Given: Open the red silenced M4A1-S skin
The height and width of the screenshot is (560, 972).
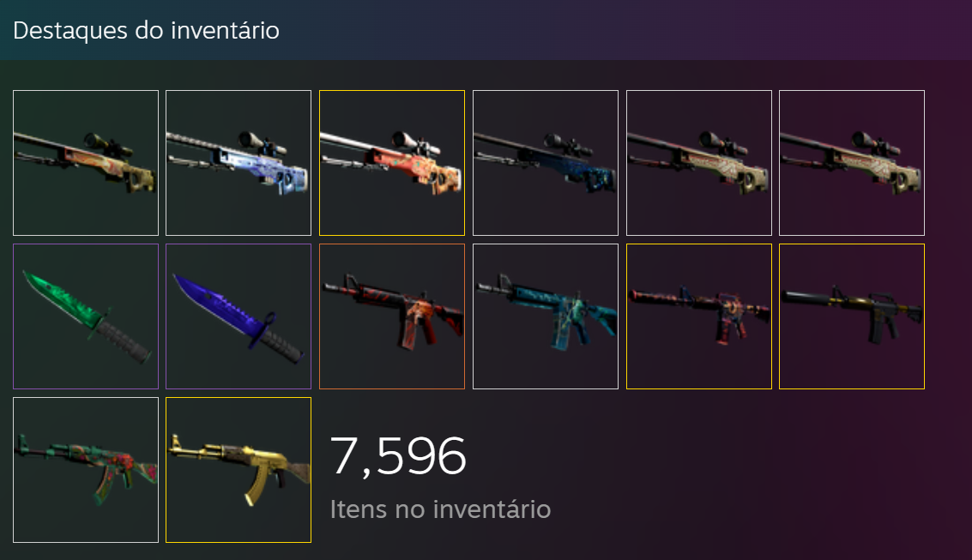Looking at the screenshot, I should [699, 316].
